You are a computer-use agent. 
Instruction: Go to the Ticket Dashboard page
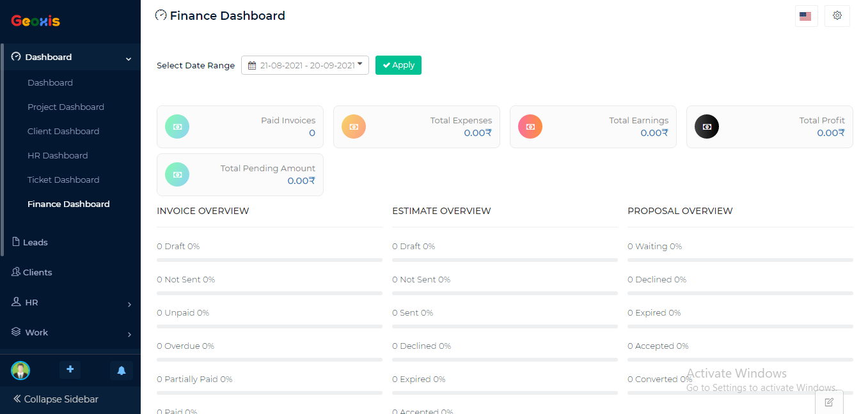63,180
